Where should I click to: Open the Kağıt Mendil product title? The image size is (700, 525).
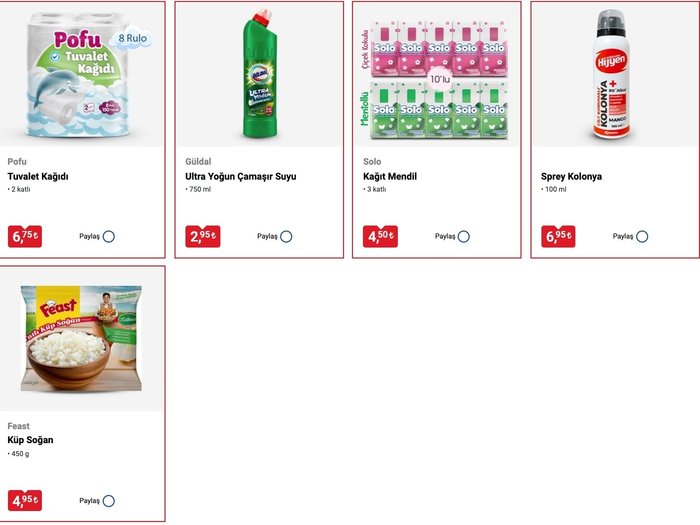point(390,176)
